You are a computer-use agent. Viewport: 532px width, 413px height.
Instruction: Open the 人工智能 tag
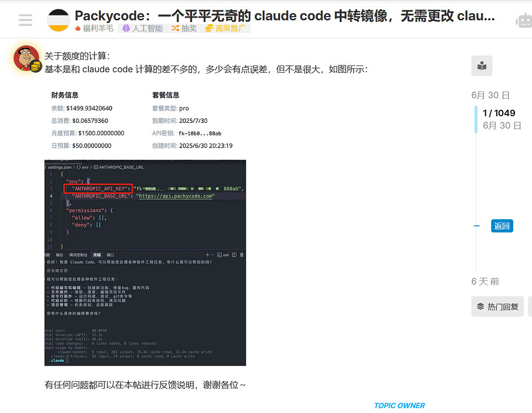(143, 28)
